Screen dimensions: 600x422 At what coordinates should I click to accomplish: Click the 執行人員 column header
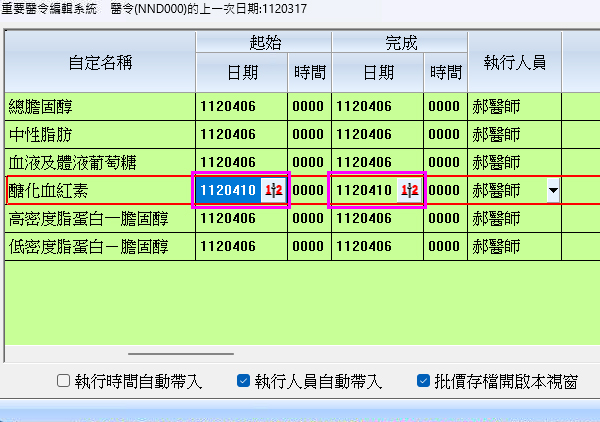pyautogui.click(x=514, y=62)
